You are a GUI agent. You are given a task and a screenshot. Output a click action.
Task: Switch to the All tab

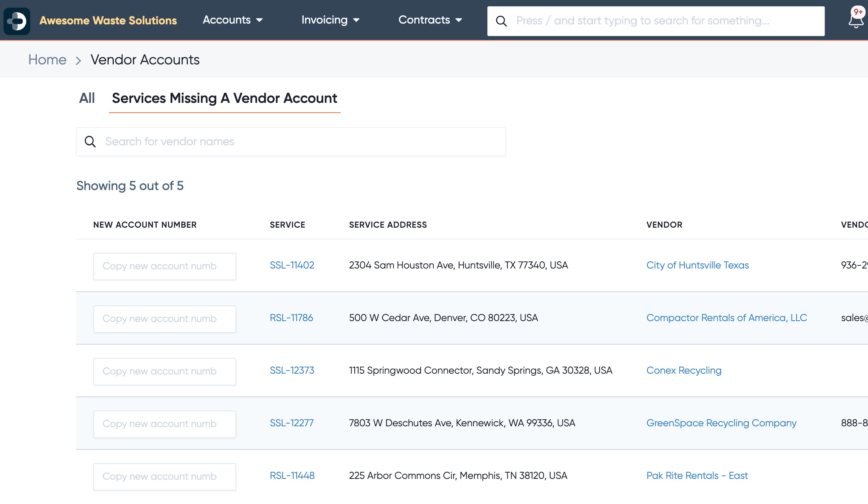point(87,98)
